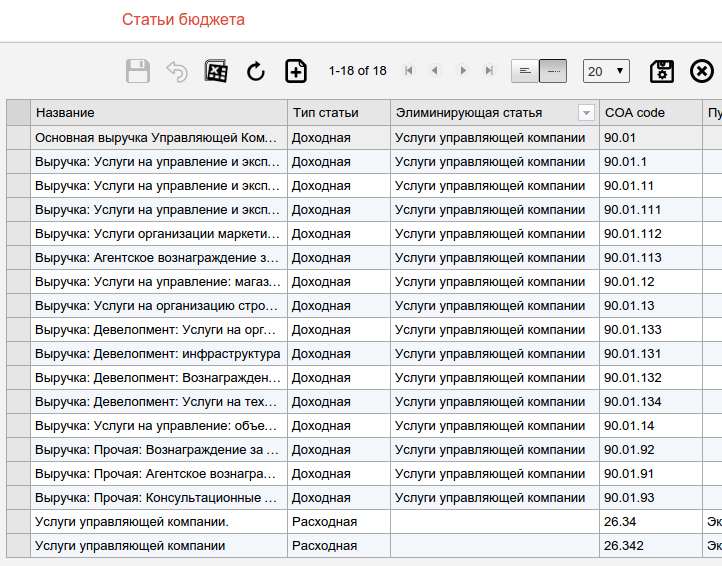
Task: Go to the previous page of records
Action: tap(435, 71)
